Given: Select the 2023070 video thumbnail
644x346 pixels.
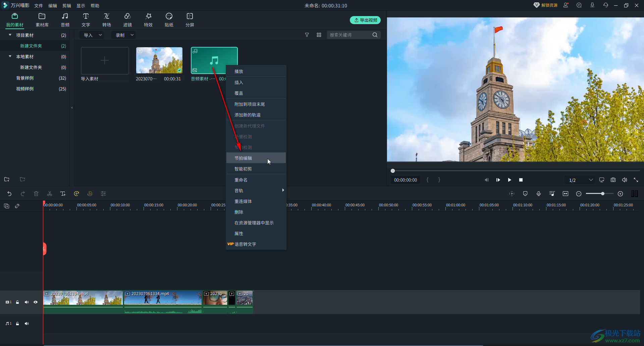Looking at the screenshot, I should (159, 60).
